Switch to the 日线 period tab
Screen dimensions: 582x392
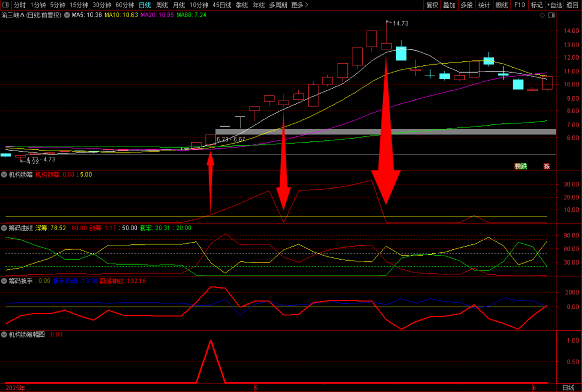point(145,5)
